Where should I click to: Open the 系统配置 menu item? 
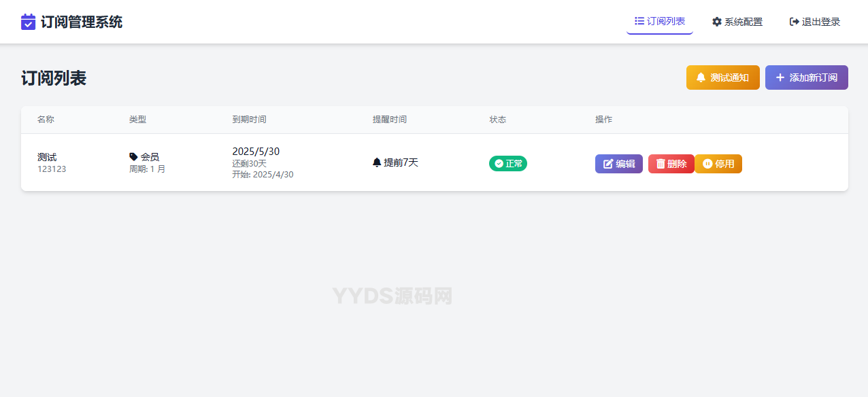(737, 21)
